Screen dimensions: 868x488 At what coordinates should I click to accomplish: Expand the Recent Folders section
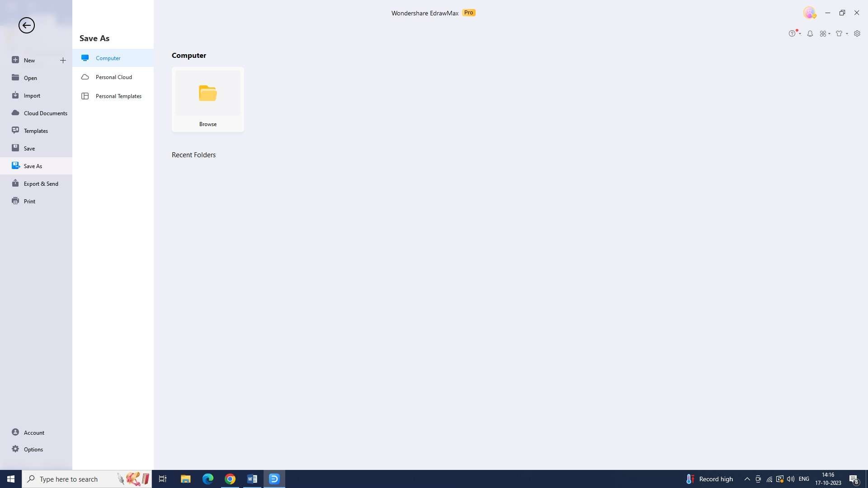[194, 155]
